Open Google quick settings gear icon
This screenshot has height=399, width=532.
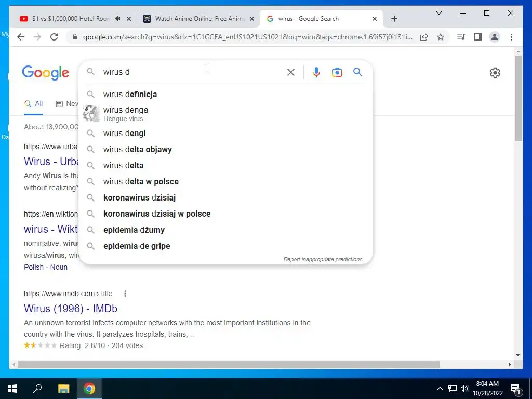tap(495, 73)
